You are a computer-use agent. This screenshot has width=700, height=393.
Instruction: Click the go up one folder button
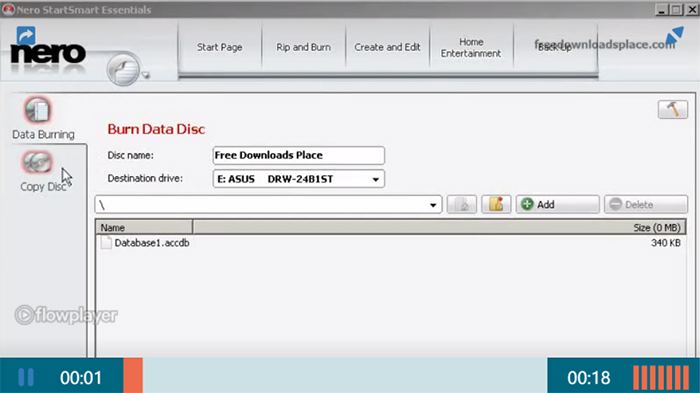[x=462, y=205]
